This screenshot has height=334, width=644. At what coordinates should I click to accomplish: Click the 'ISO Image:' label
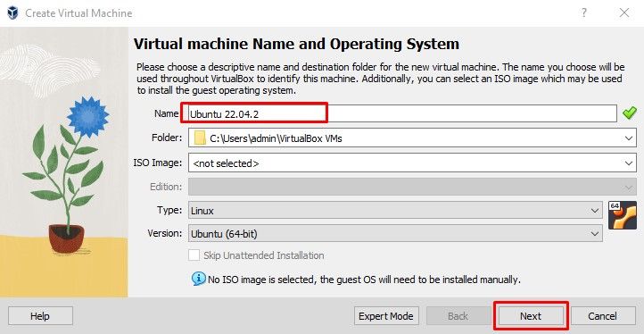(x=157, y=163)
